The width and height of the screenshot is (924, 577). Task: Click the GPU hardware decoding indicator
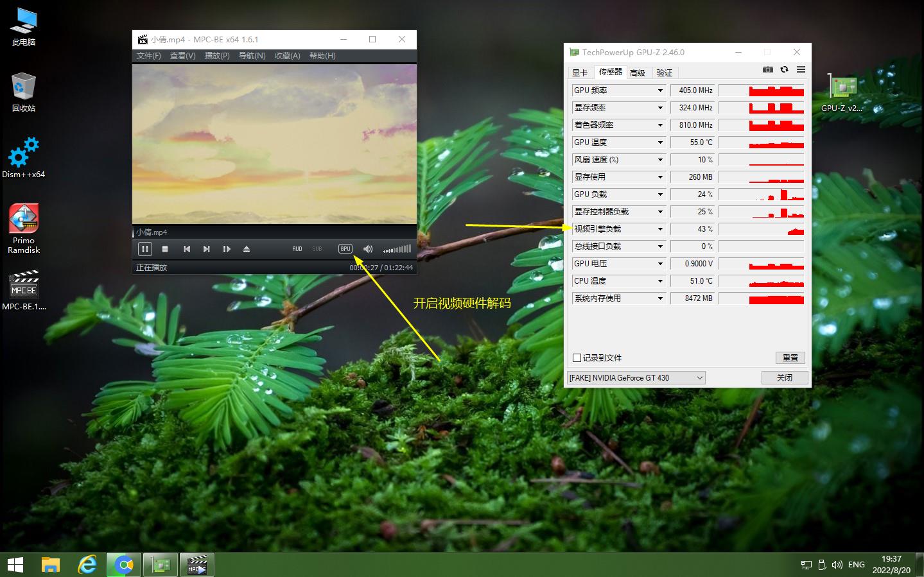tap(345, 249)
